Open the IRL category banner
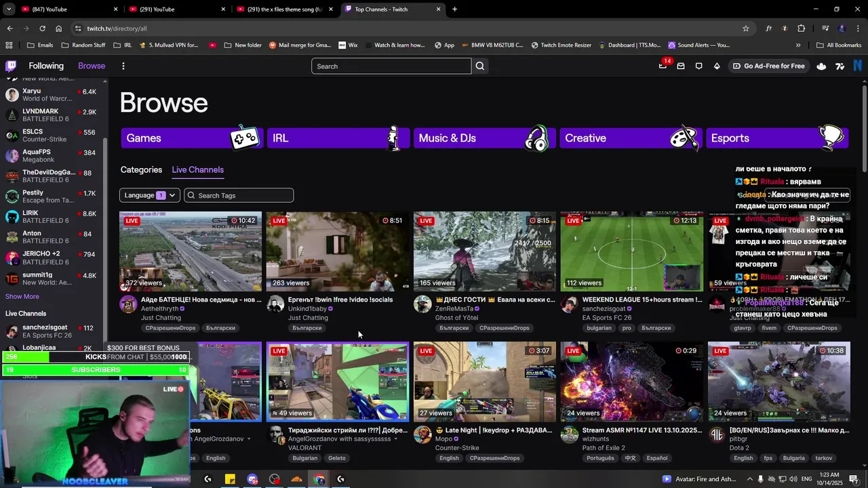The height and width of the screenshot is (488, 868). pyautogui.click(x=338, y=138)
